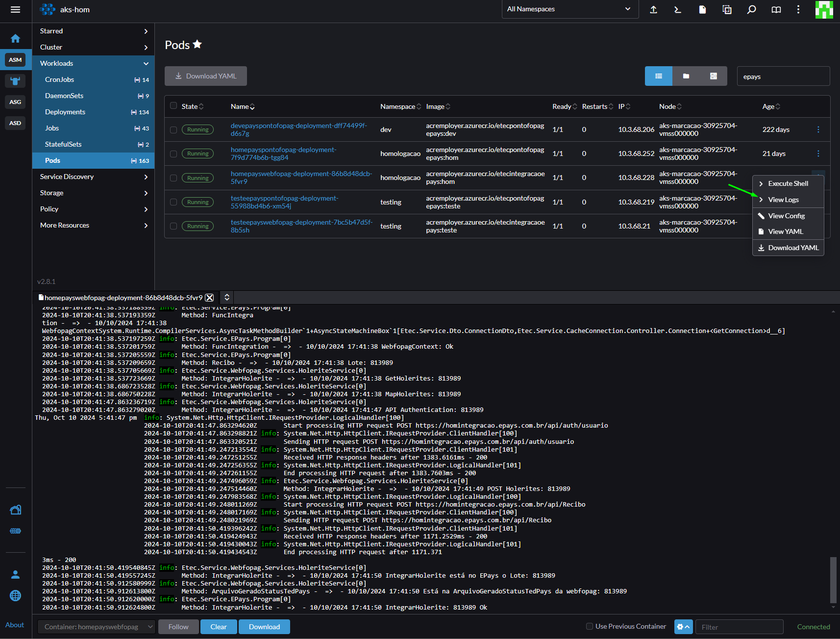840x639 pixels.
Task: Open the kubectl shell icon in header
Action: pyautogui.click(x=678, y=9)
